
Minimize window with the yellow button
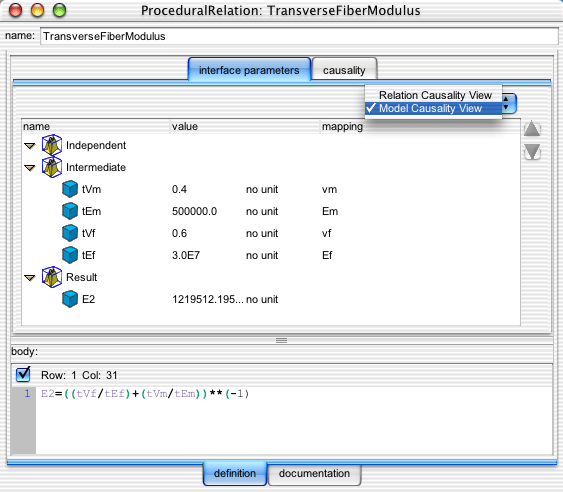(37, 10)
